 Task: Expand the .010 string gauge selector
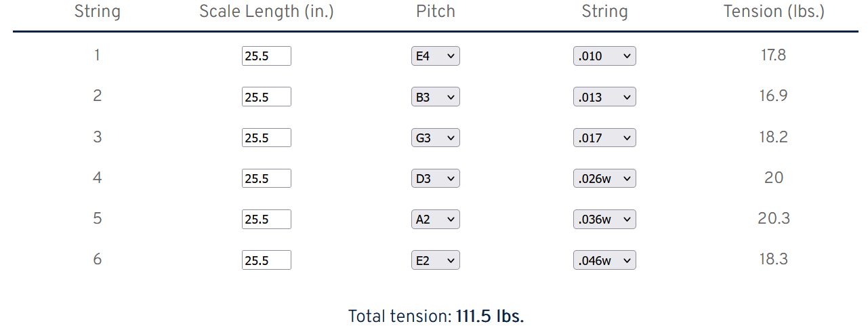[604, 56]
